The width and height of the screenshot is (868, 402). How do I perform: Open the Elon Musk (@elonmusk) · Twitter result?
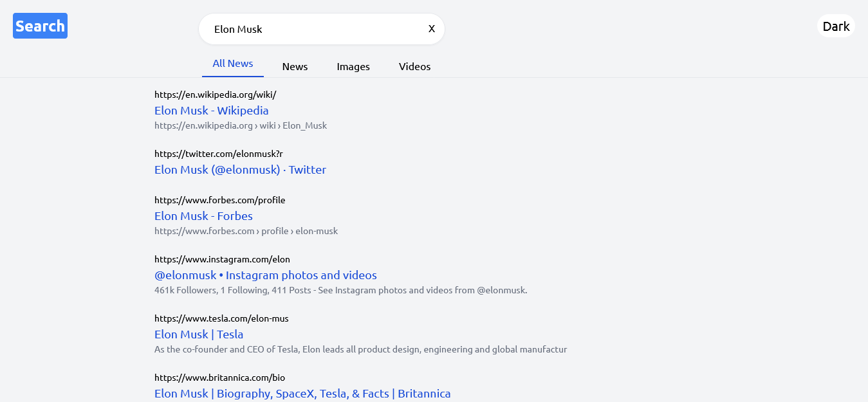pyautogui.click(x=240, y=170)
